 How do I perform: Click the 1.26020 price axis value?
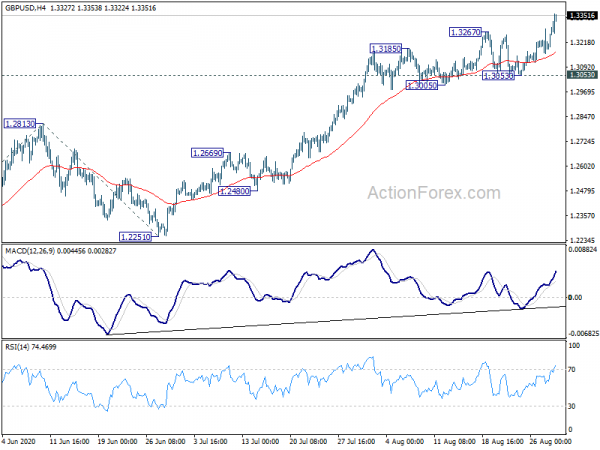[582, 166]
